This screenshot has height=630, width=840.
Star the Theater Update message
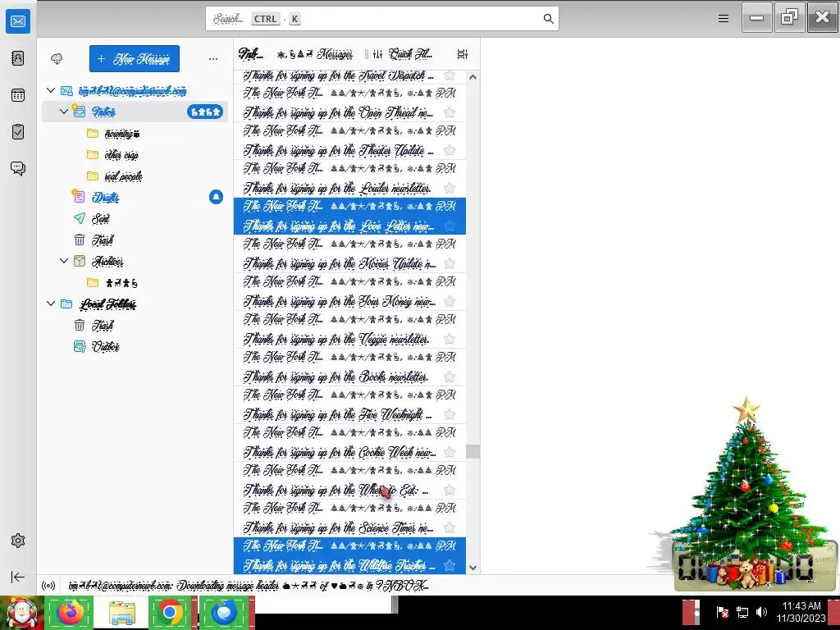[x=450, y=151]
